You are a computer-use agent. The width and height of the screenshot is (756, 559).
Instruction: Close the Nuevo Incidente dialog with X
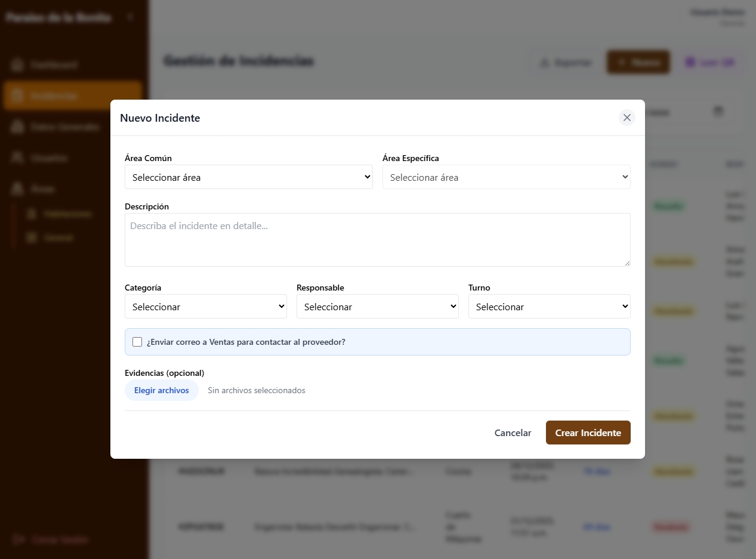(x=627, y=118)
